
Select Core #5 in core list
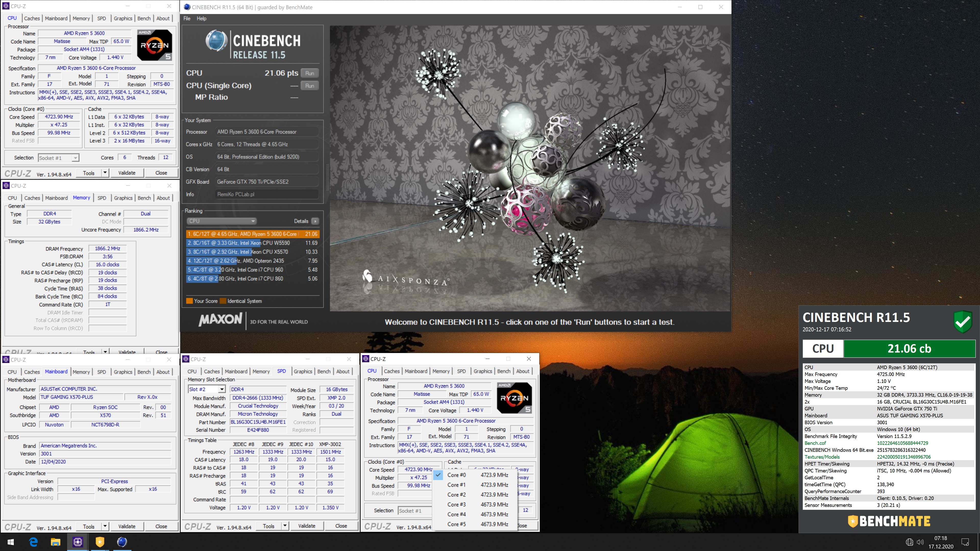point(475,524)
